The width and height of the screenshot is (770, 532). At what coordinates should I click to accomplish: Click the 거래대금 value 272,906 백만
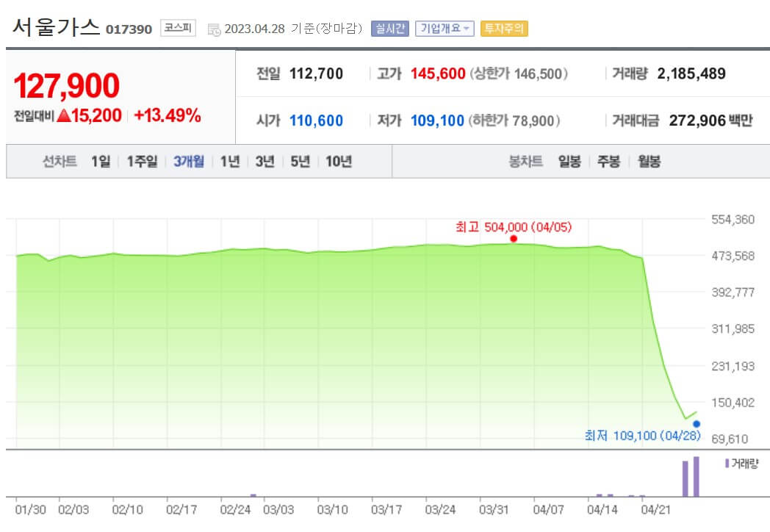710,121
